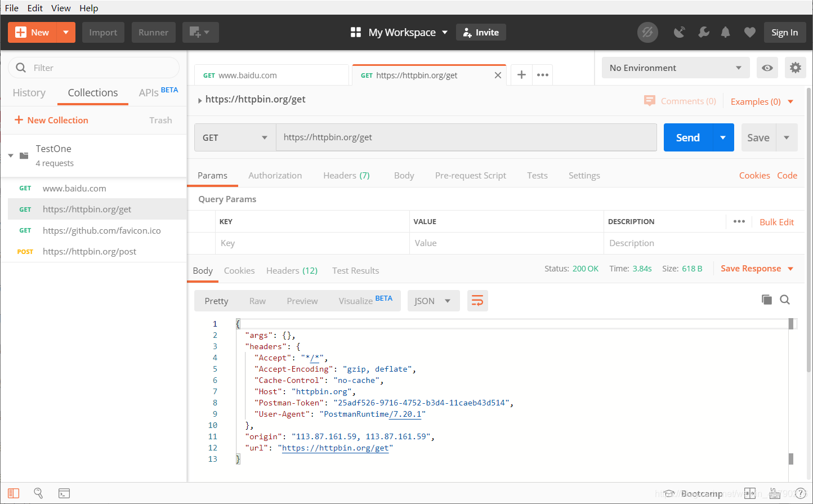Image resolution: width=813 pixels, height=504 pixels.
Task: Open the Comments (0) link
Action: (680, 101)
